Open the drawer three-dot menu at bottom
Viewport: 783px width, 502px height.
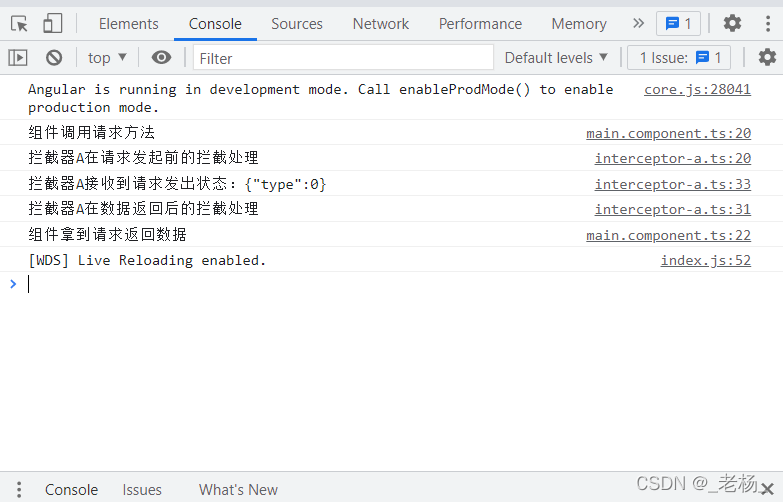tap(19, 490)
